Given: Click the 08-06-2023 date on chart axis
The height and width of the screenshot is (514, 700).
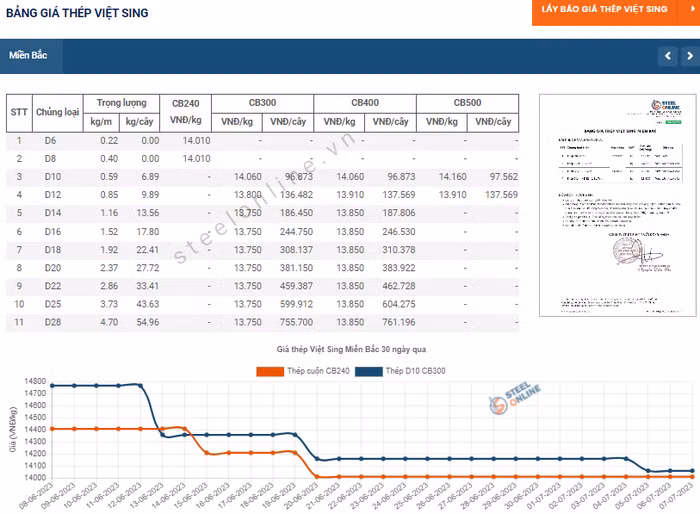Looking at the screenshot, I should pyautogui.click(x=42, y=495).
